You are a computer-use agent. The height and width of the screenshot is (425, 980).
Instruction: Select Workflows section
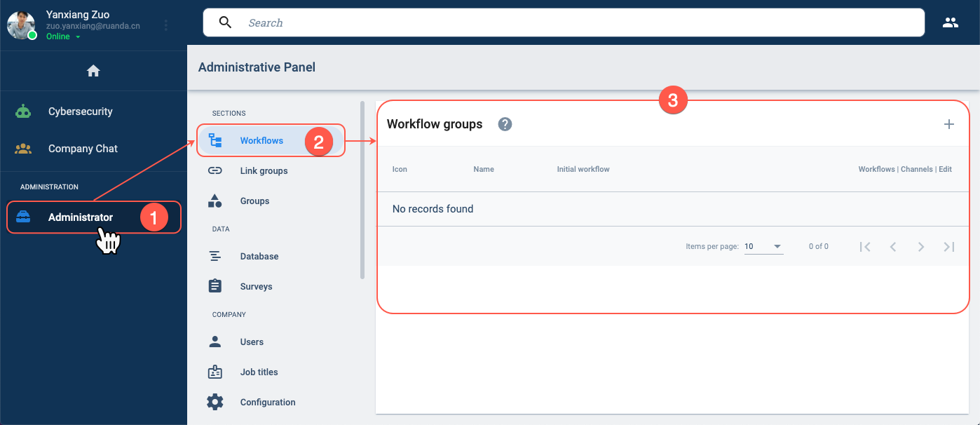pos(271,140)
